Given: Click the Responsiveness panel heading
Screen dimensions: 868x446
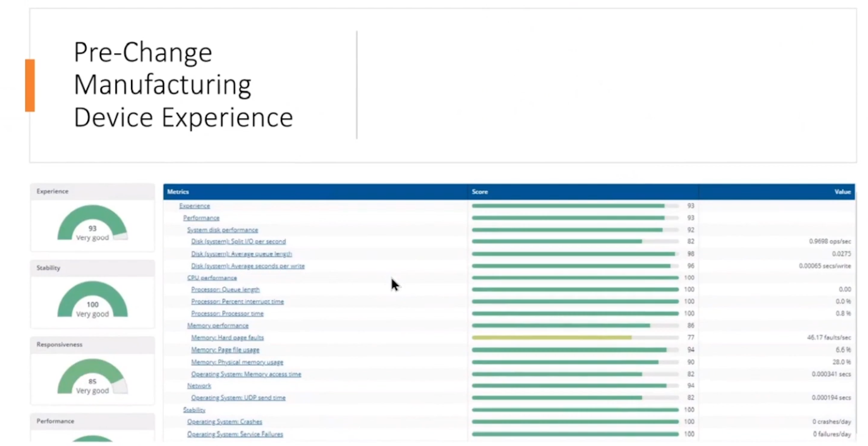Looking at the screenshot, I should (x=92, y=344).
